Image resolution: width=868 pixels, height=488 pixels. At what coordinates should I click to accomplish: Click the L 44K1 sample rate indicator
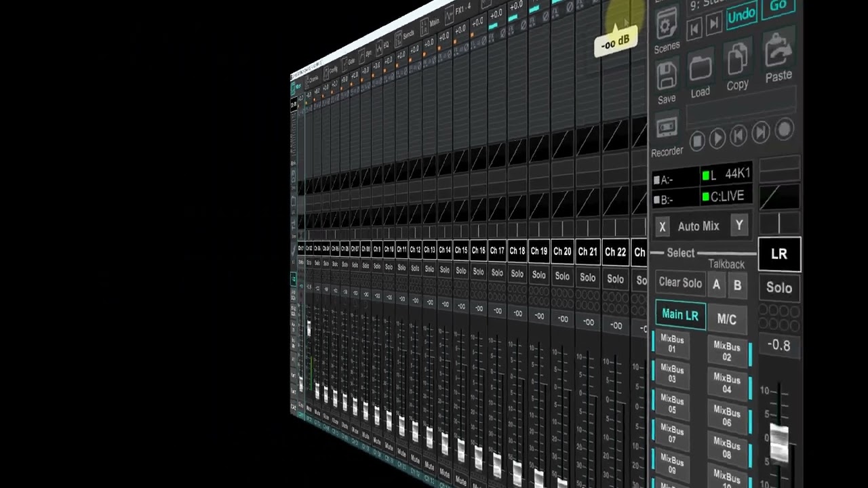coord(726,175)
